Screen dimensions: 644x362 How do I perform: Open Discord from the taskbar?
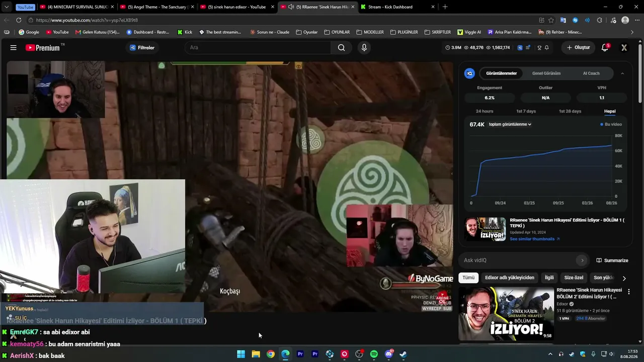(389, 354)
